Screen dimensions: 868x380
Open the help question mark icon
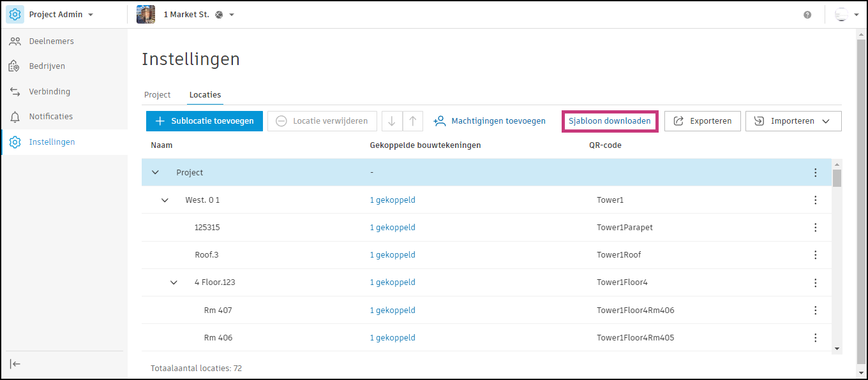click(807, 15)
